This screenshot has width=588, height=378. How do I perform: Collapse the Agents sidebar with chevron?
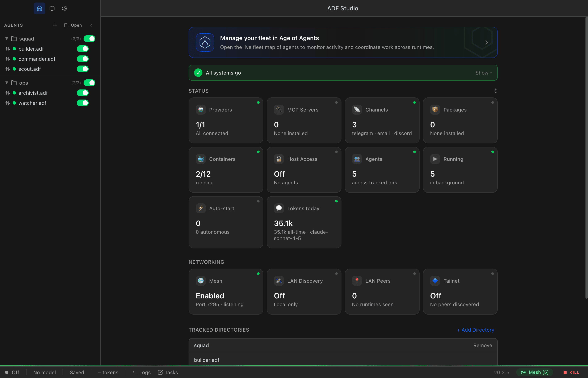[x=91, y=25]
